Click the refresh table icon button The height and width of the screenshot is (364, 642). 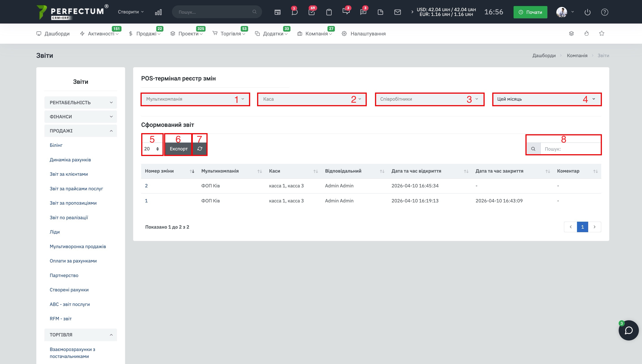200,149
